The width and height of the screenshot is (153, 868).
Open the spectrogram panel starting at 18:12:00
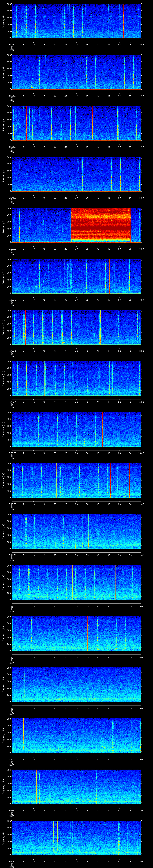pyautogui.click(x=76, y=583)
